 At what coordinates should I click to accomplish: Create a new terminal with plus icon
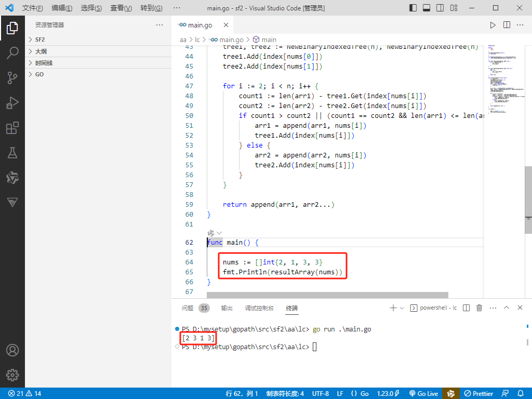[393, 308]
